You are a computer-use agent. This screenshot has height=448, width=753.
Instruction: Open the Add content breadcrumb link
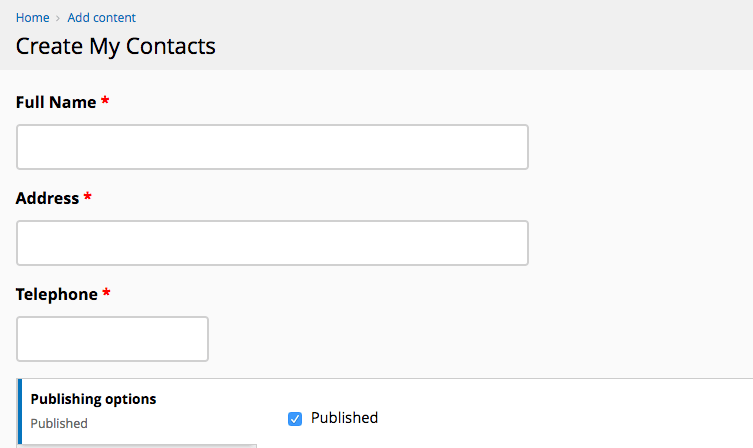101,18
